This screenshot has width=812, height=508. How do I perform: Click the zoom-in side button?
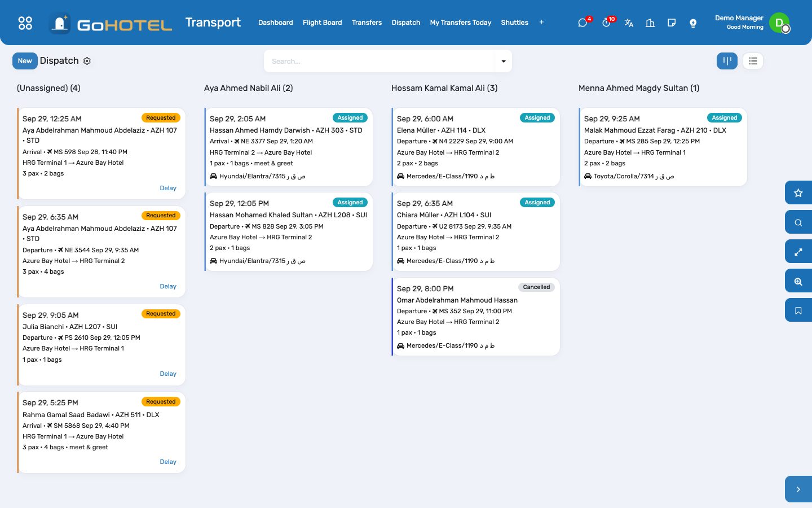[x=798, y=281]
